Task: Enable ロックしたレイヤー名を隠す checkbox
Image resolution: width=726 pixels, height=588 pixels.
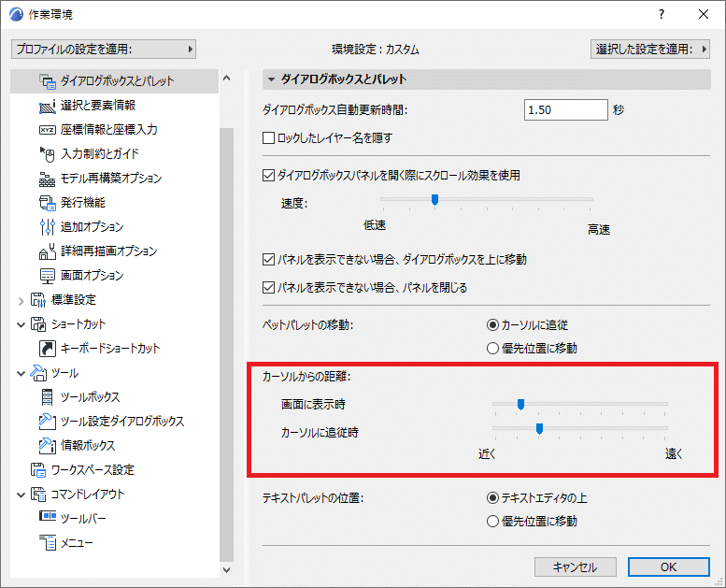Action: click(268, 138)
